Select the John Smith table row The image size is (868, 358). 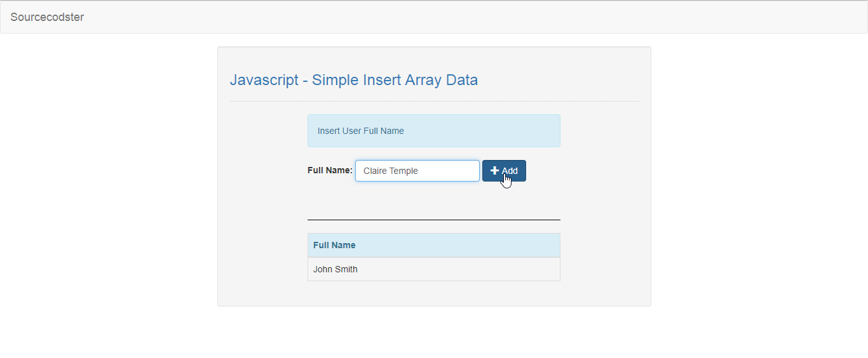(433, 269)
